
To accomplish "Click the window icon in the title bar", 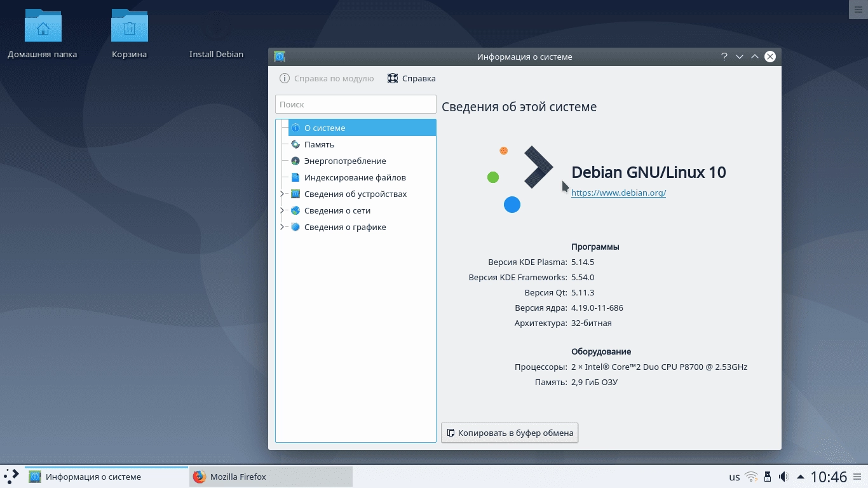I will pyautogui.click(x=280, y=57).
